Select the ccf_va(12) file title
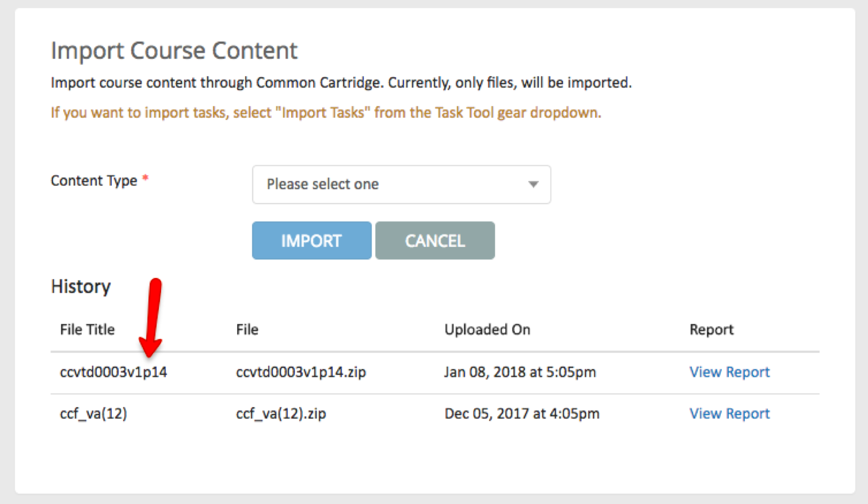The image size is (868, 504). (x=93, y=413)
